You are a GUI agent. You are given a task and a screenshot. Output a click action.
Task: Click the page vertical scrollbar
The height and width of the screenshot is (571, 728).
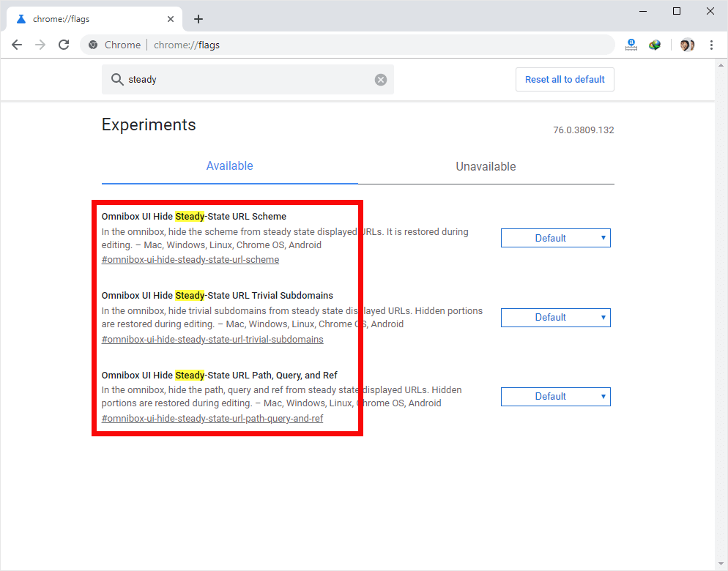click(721, 316)
